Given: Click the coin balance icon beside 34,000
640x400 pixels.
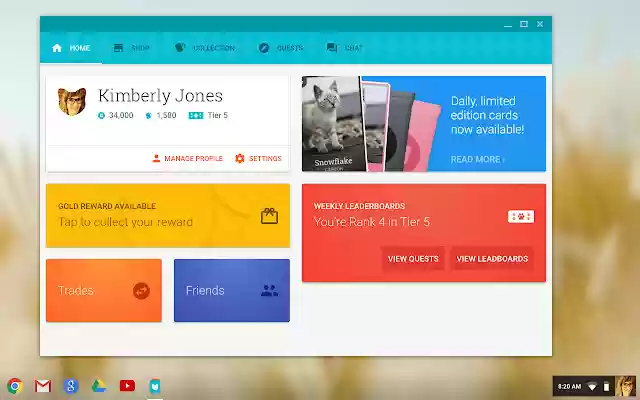Looking at the screenshot, I should coord(101,116).
